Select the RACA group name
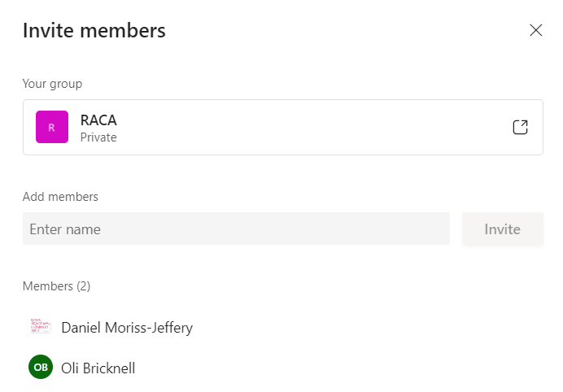Viewport: 563px width, 392px height. coord(98,120)
